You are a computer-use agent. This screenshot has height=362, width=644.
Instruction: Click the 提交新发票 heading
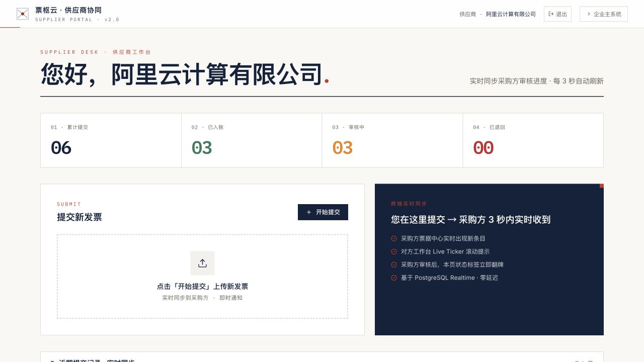[x=79, y=217]
